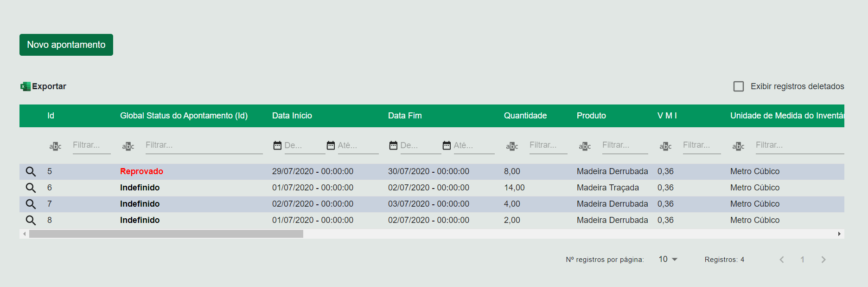Click the Exportar link
Viewport: 868px width, 287px height.
(x=49, y=86)
